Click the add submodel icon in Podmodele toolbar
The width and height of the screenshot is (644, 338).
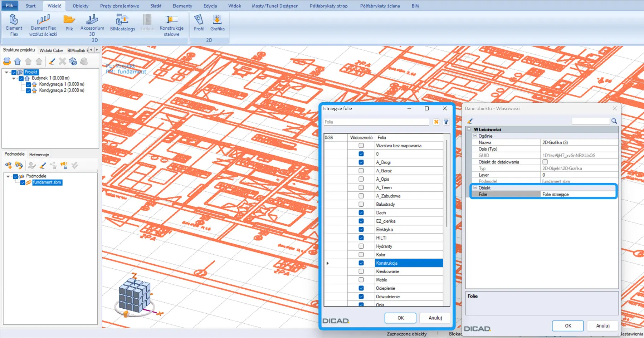coord(8,165)
